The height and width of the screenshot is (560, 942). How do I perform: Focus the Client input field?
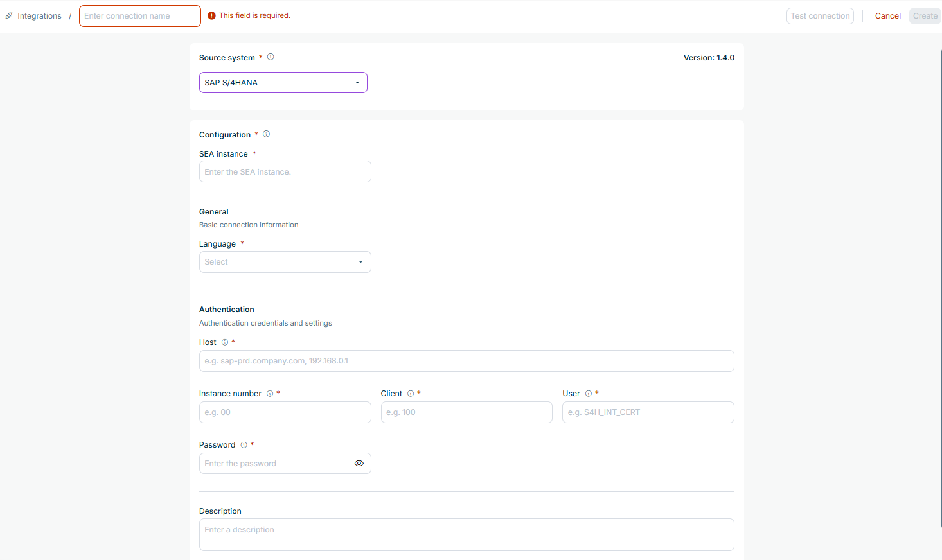(467, 412)
